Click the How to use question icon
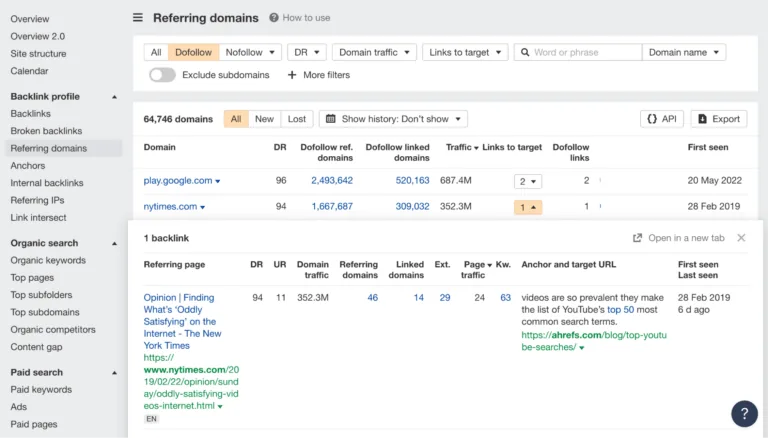This screenshot has width=768, height=438. click(274, 18)
